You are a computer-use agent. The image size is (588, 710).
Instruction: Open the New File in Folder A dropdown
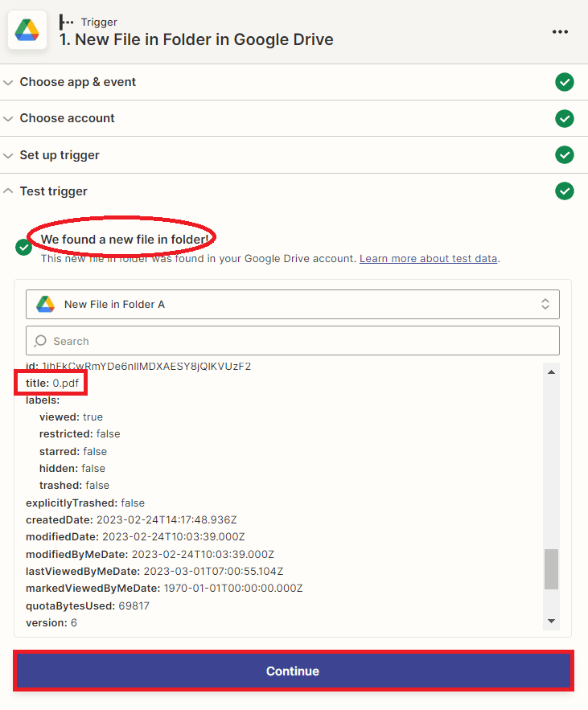pyautogui.click(x=293, y=304)
